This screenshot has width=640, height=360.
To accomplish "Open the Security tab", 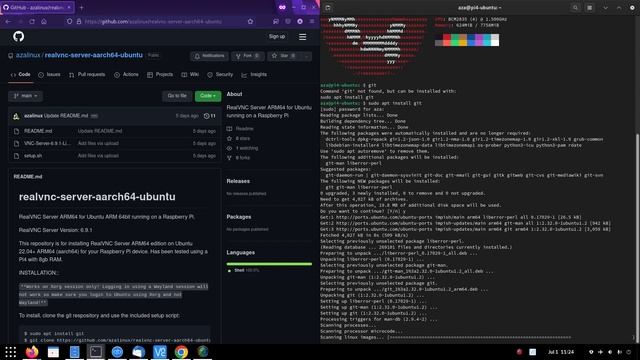I will click(x=220, y=75).
